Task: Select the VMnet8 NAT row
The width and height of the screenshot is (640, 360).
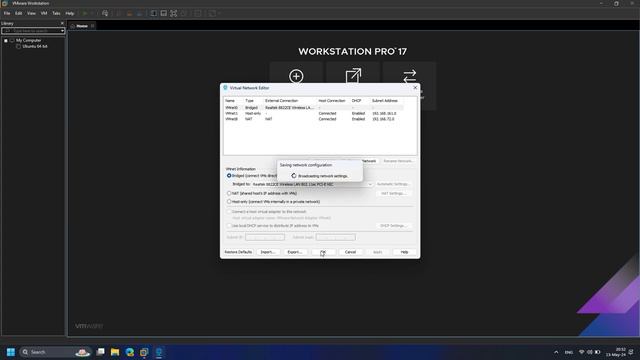Action: 314,119
